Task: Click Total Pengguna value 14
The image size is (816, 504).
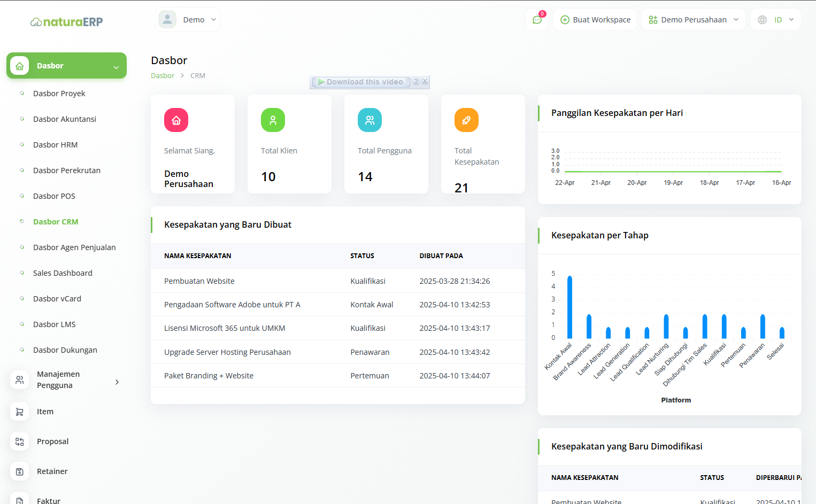Action: (365, 177)
